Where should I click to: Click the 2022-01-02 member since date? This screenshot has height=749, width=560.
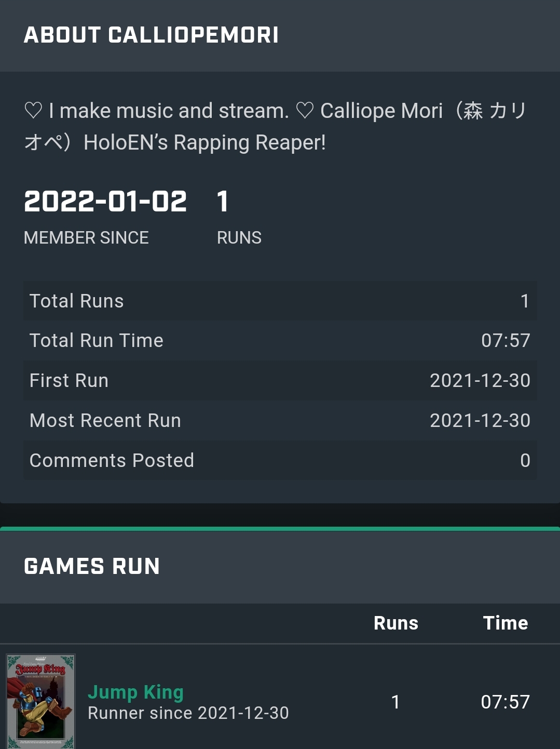click(x=105, y=202)
